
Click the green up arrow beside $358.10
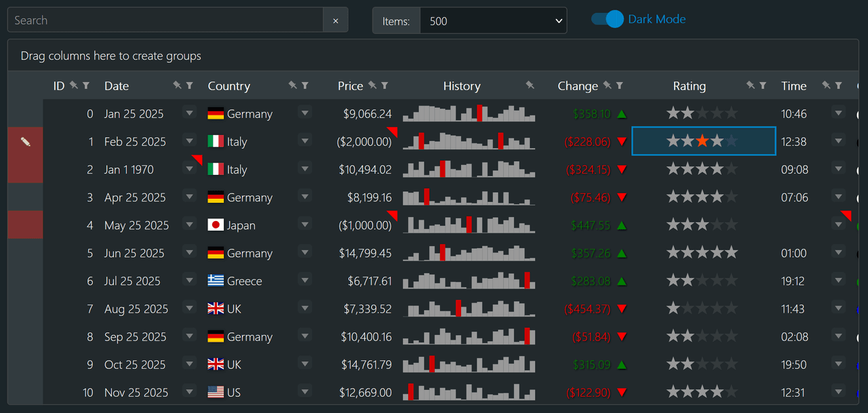pyautogui.click(x=622, y=114)
